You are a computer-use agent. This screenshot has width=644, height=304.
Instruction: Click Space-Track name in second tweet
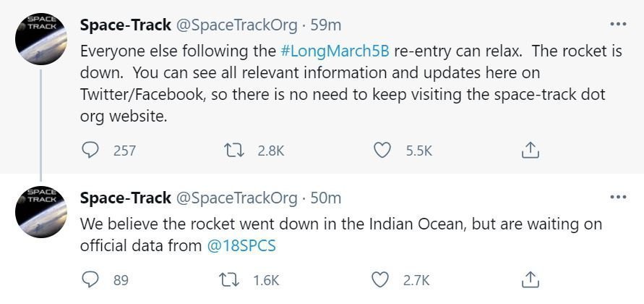pos(126,198)
